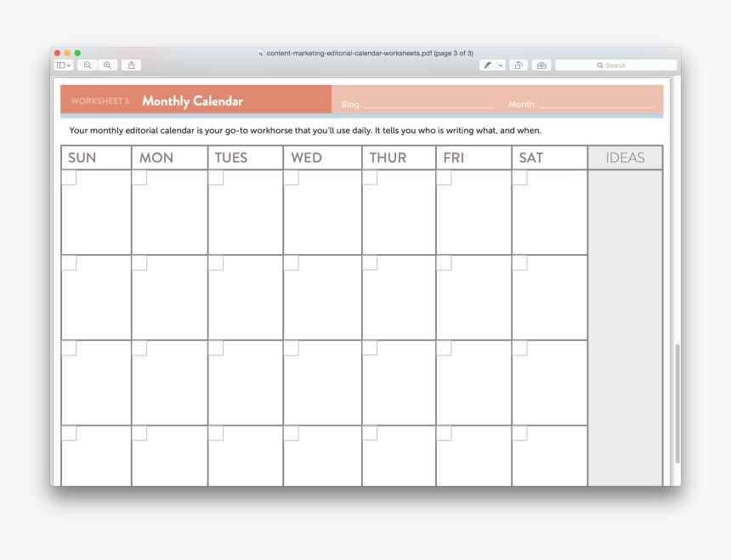Image resolution: width=731 pixels, height=560 pixels.
Task: Click the date box in second-row SUN cell
Action: pyautogui.click(x=69, y=263)
